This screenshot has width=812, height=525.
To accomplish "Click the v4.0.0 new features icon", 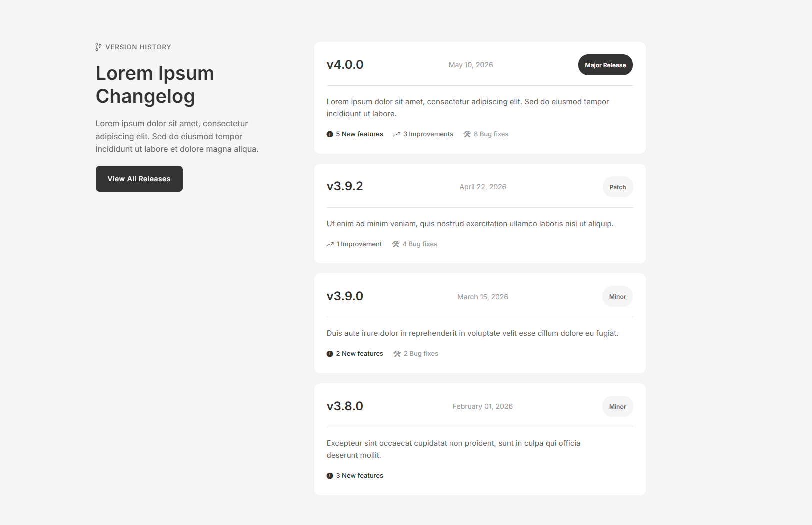I will pos(330,134).
